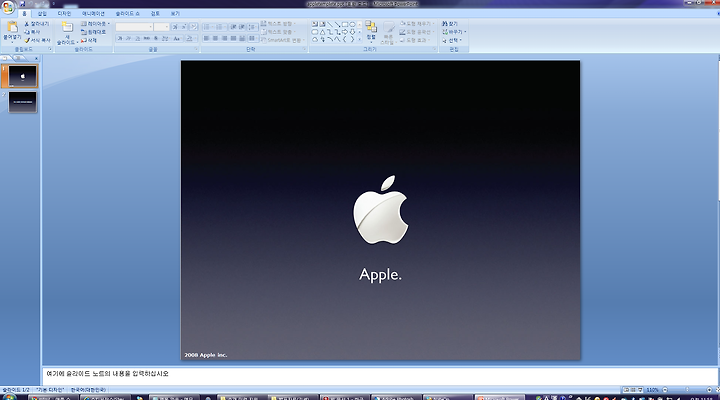
Task: Select slide 2 thumbnail
Action: (22, 102)
